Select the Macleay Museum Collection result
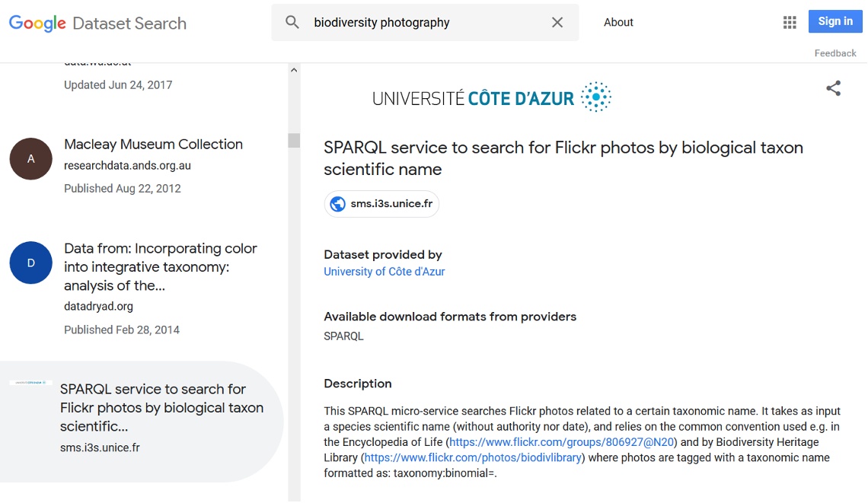Screen dimensions: 868x503 tap(152, 144)
